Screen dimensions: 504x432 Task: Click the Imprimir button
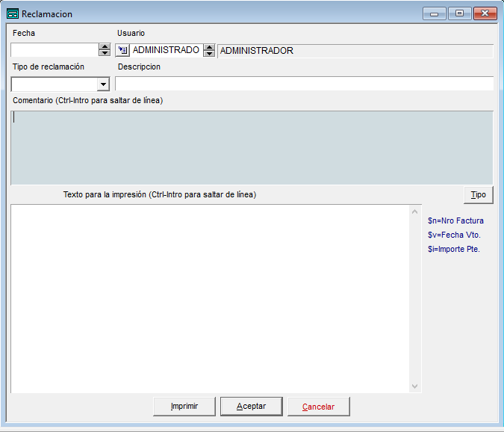point(184,407)
